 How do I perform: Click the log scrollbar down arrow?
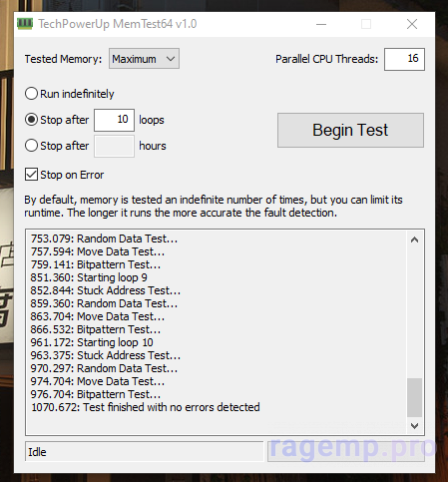[414, 426]
